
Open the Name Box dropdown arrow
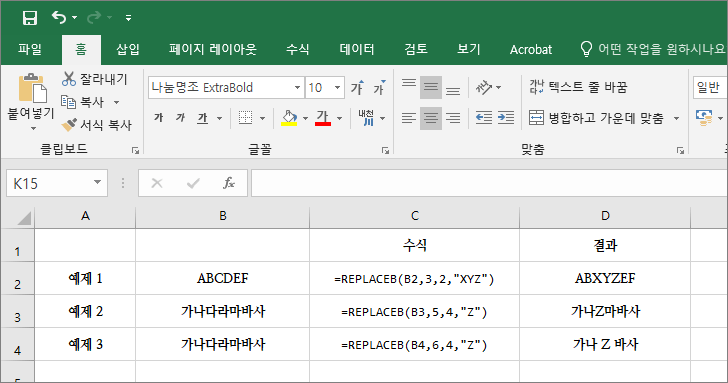[98, 182]
